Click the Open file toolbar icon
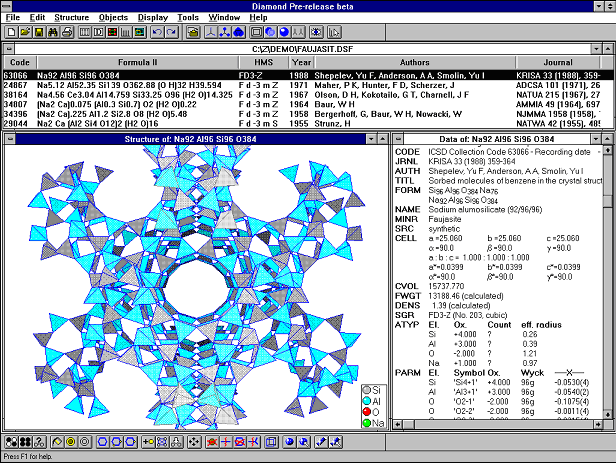The height and width of the screenshot is (463, 616). coord(23,32)
